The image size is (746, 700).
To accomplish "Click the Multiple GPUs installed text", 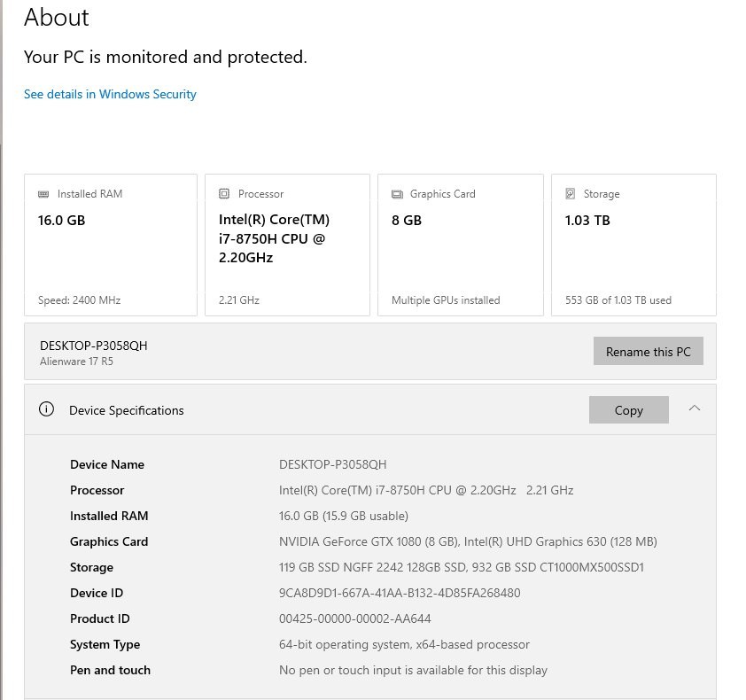I will click(x=446, y=300).
